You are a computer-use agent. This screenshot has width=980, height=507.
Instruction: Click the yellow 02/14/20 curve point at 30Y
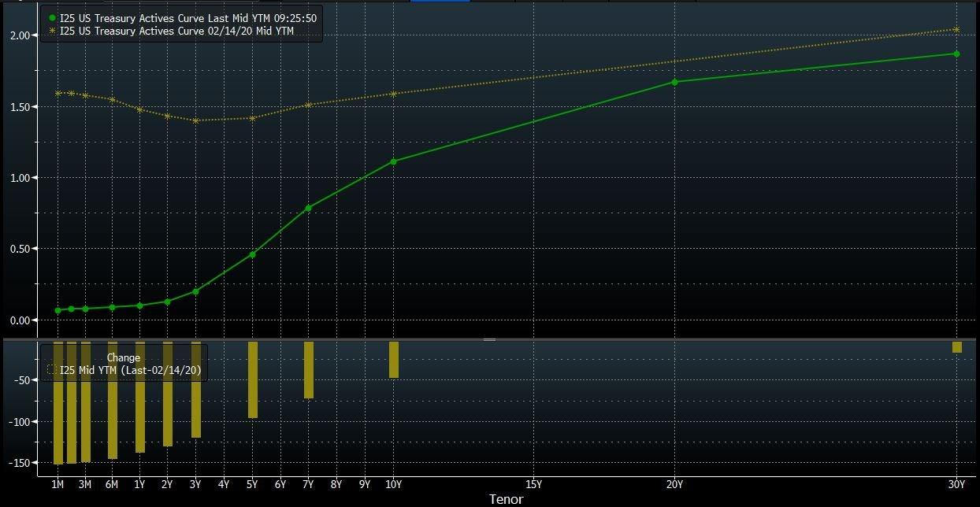[x=956, y=30]
